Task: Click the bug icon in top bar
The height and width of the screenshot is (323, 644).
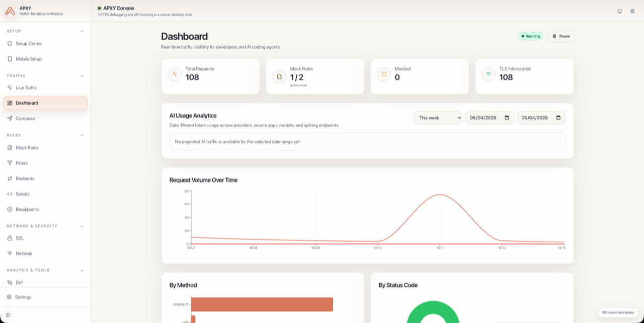Action: 632,11
